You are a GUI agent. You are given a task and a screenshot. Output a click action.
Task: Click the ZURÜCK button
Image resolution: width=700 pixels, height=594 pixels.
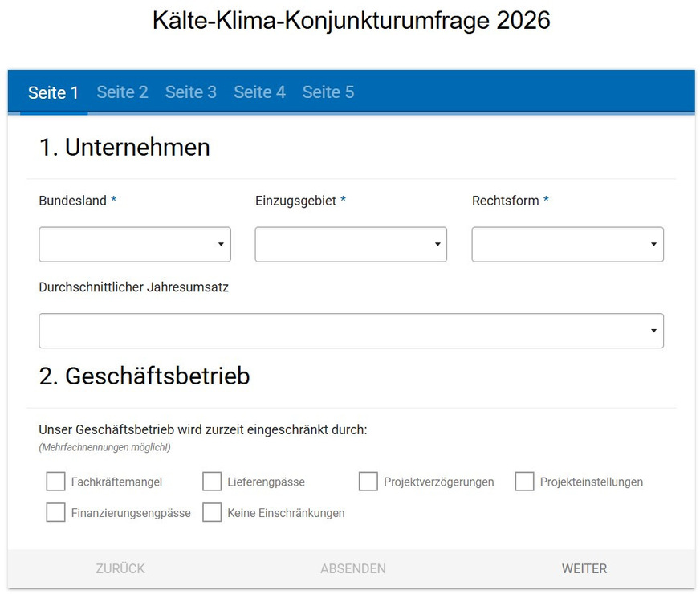(119, 568)
